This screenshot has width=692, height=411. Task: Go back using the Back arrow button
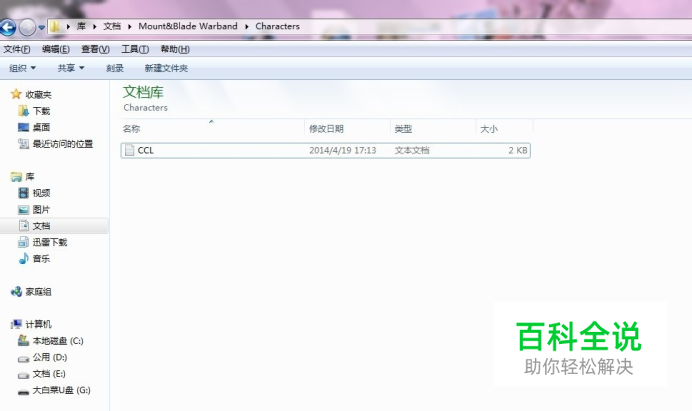[x=8, y=27]
